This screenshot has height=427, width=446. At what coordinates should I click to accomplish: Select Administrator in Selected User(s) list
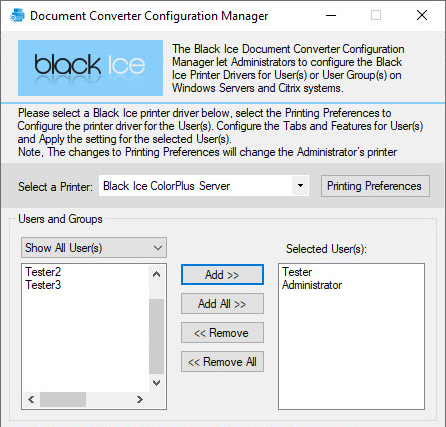click(312, 285)
